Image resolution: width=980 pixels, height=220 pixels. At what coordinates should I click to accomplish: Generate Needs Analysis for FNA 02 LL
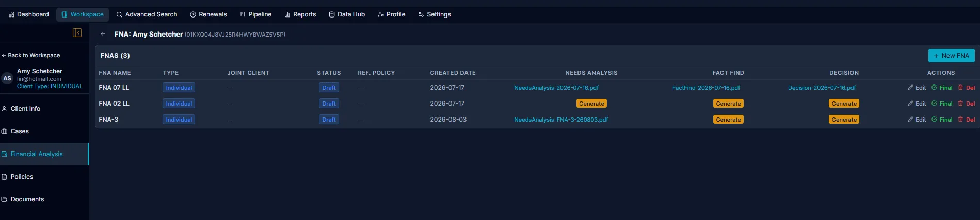point(591,104)
